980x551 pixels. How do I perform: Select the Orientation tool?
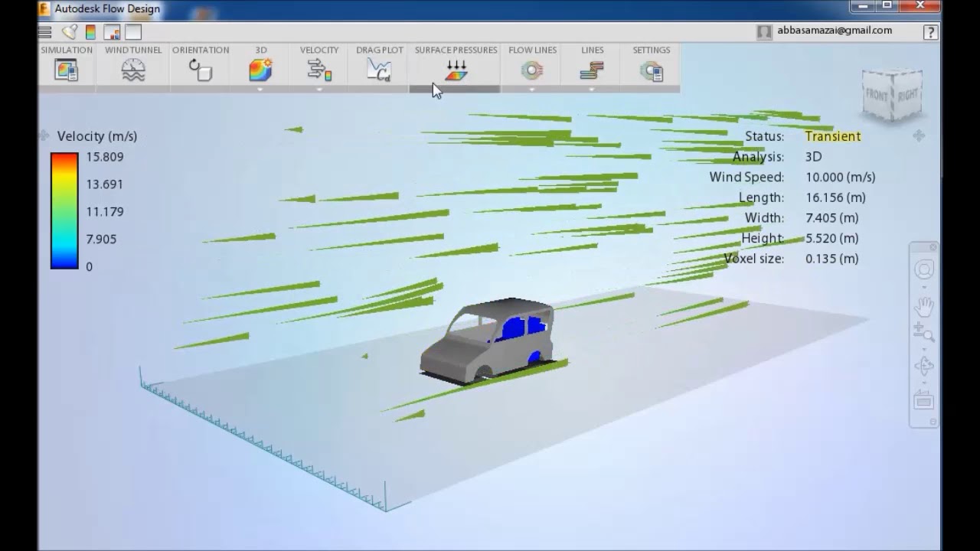point(201,70)
